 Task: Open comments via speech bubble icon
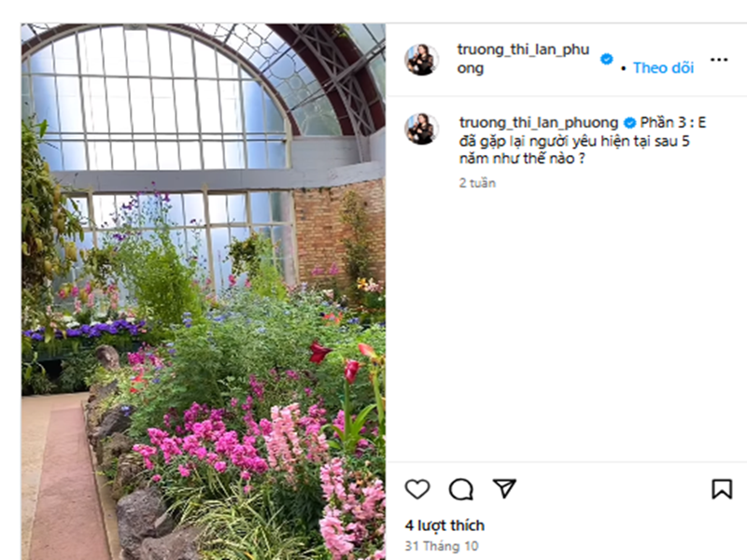click(x=460, y=489)
